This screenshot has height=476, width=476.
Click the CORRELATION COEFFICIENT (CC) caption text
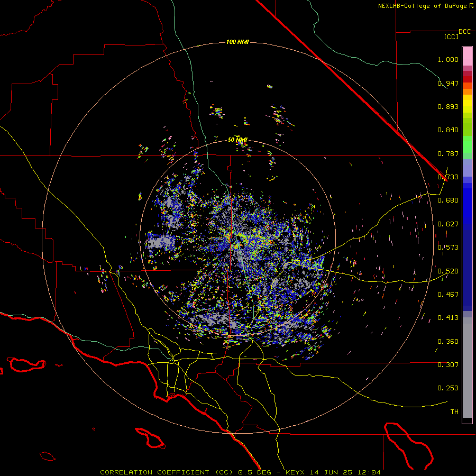point(167,472)
